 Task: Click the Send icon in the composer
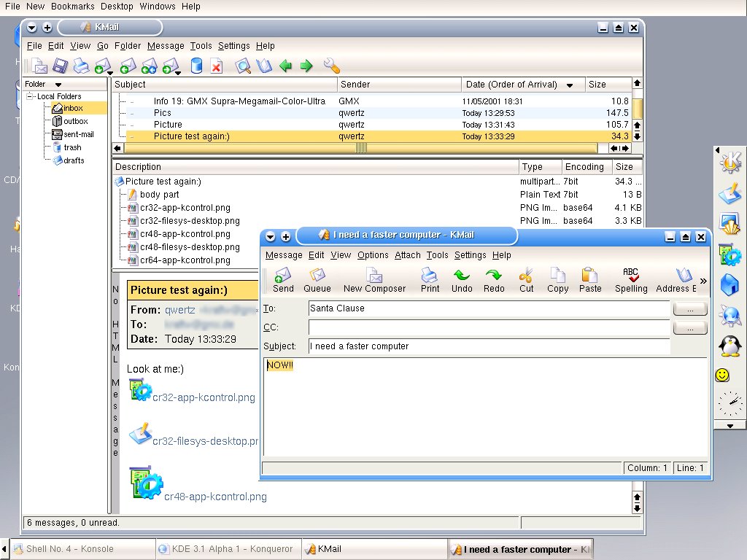tap(283, 280)
